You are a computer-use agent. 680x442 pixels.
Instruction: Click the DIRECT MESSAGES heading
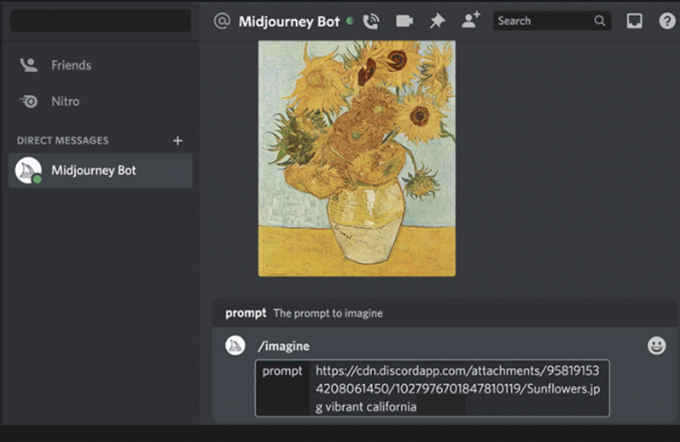click(x=63, y=141)
